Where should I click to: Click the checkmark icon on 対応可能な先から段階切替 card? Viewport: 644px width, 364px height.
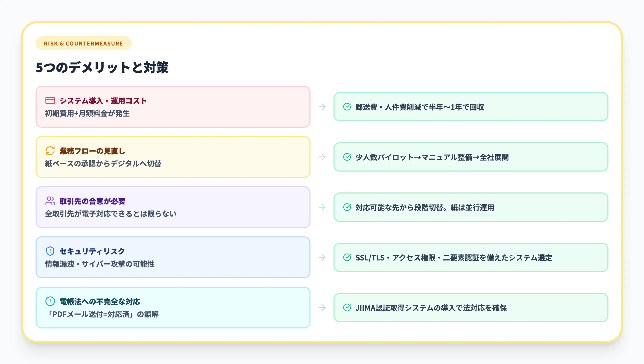point(347,207)
